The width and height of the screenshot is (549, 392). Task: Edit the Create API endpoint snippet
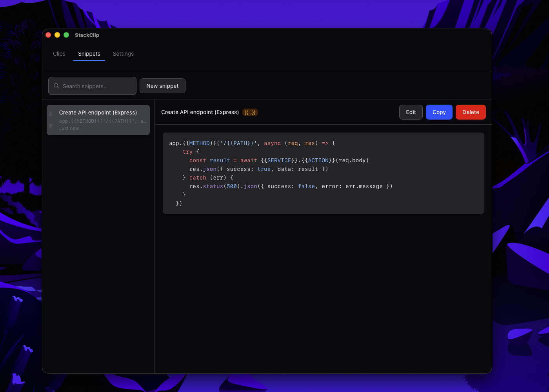tap(411, 112)
